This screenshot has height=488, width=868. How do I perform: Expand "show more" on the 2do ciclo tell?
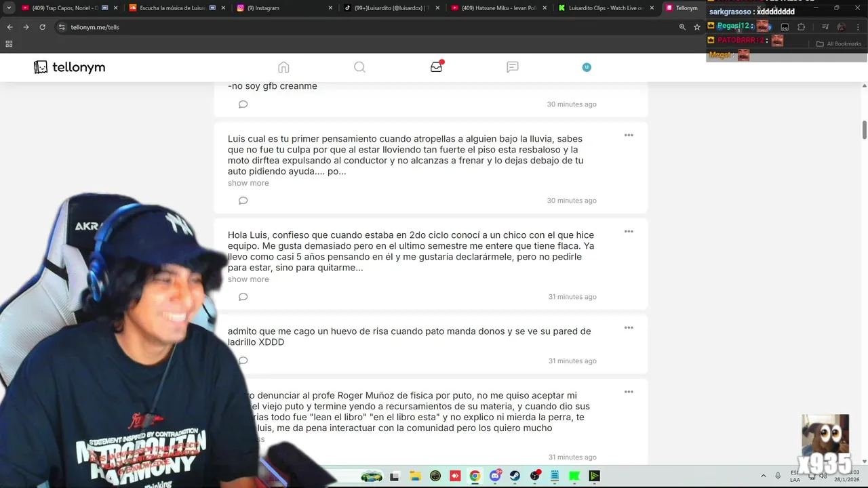248,279
